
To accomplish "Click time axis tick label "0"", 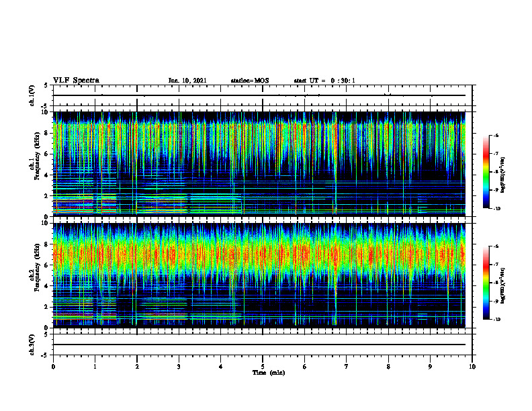I will pos(53,367).
